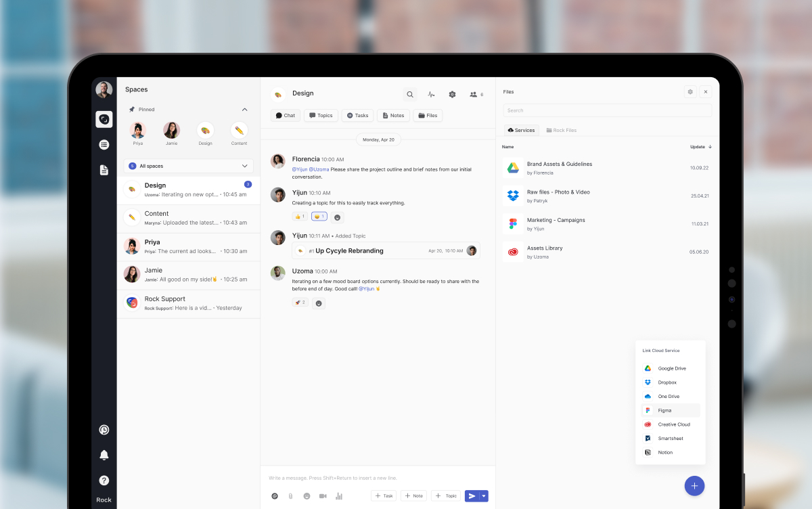Collapse the Pinned spaces section

point(244,109)
